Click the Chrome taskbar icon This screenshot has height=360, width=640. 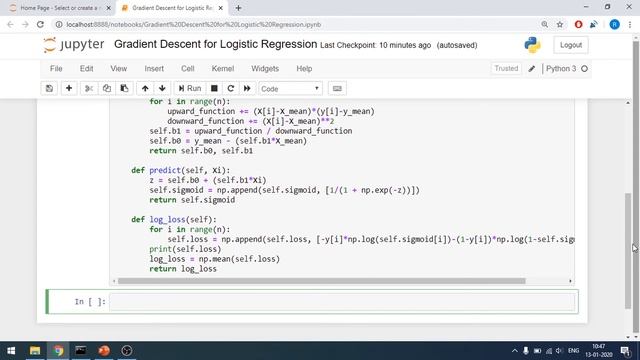(58, 351)
